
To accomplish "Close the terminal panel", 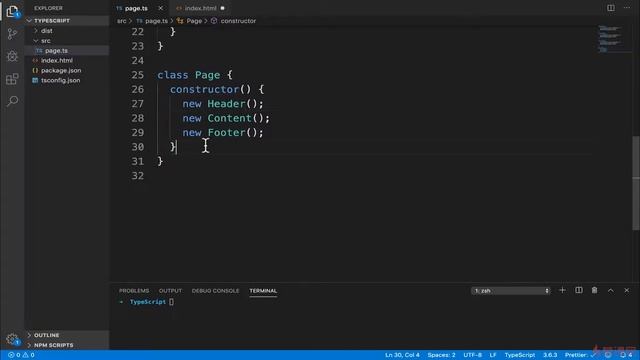I will click(627, 290).
